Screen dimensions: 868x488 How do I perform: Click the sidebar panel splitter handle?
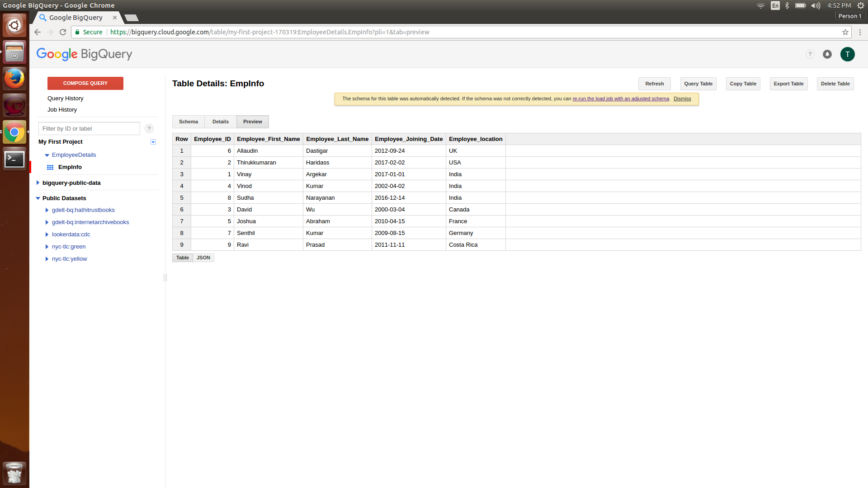coord(165,278)
